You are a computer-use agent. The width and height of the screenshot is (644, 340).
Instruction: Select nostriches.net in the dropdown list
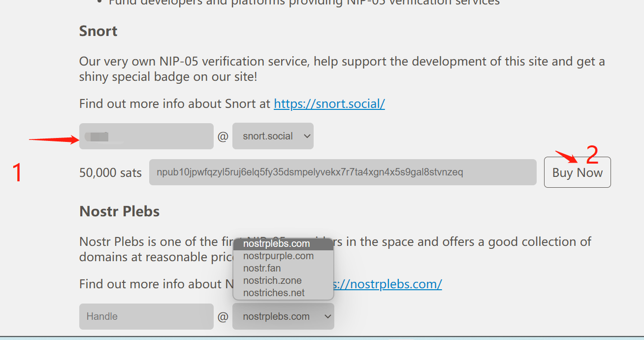(x=283, y=293)
